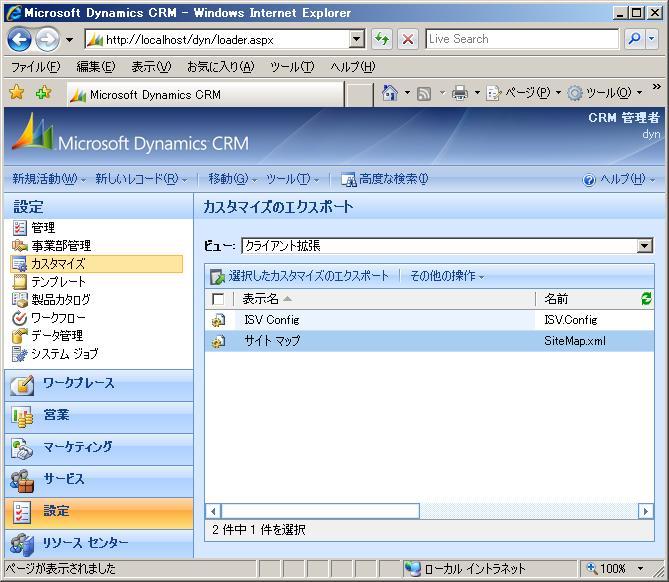Open ページ(P) page menu in IE toolbar

coord(524,93)
